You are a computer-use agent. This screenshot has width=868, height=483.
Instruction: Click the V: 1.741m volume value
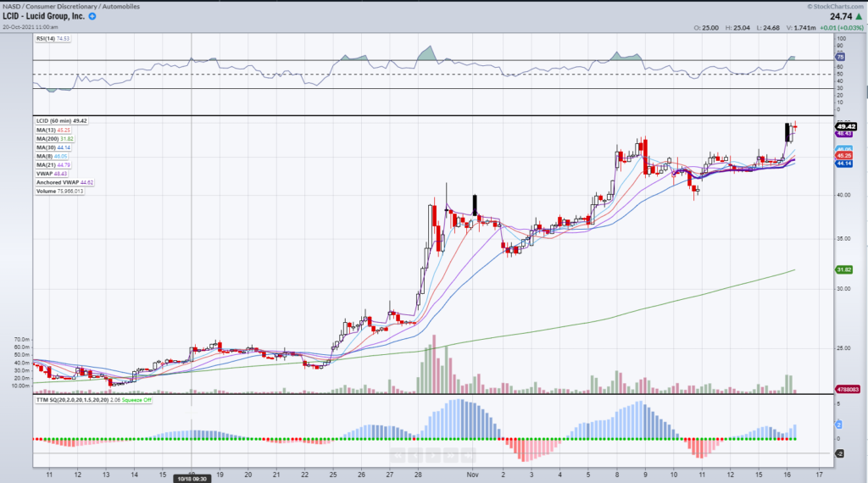click(801, 28)
